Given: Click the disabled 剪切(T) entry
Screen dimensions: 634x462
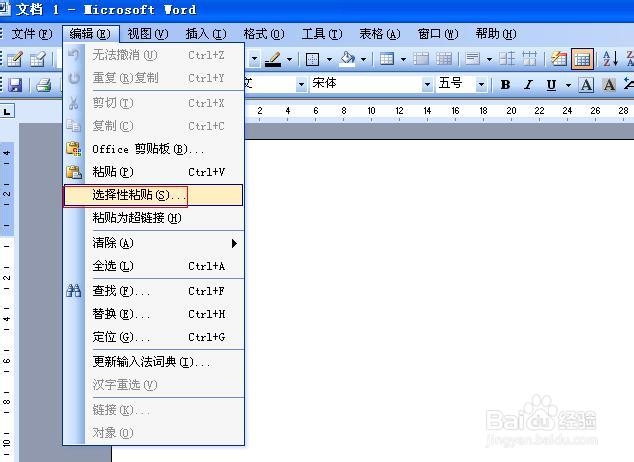Looking at the screenshot, I should click(153, 103).
